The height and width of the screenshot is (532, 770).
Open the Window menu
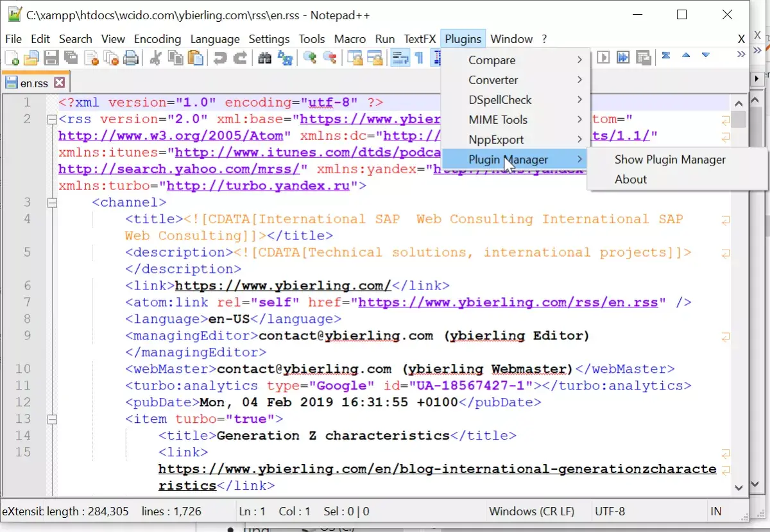coord(511,39)
